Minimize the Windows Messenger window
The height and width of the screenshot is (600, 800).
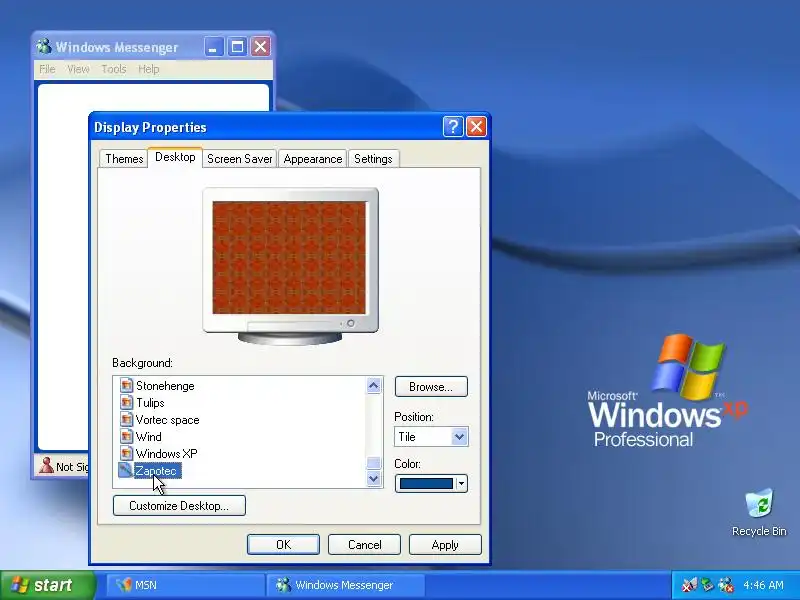tap(214, 47)
